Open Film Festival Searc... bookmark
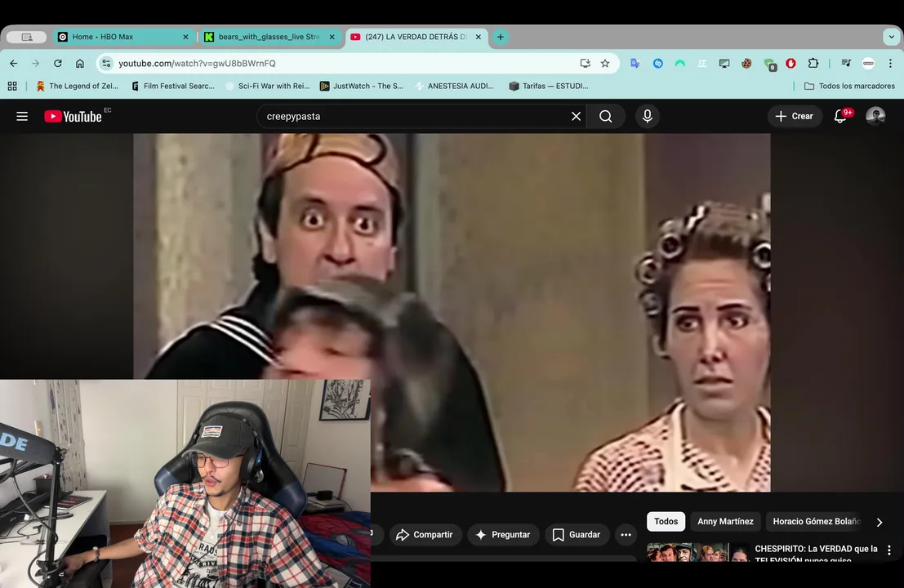 [x=173, y=86]
